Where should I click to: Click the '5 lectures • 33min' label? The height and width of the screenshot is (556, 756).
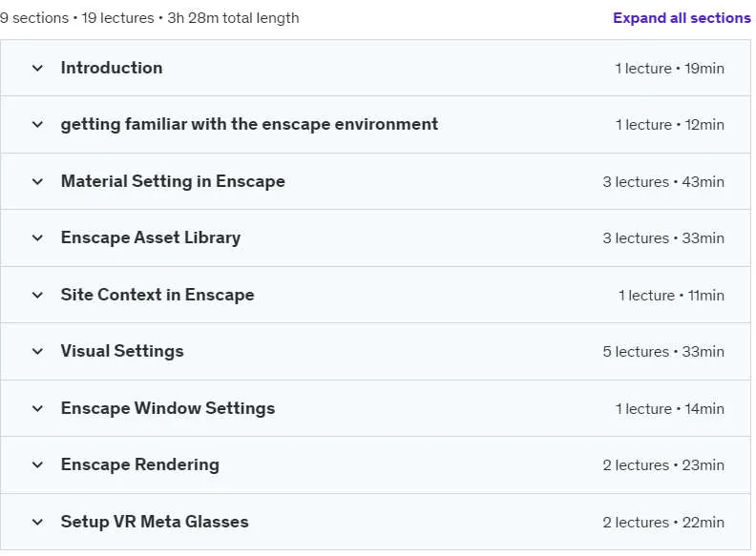click(663, 352)
